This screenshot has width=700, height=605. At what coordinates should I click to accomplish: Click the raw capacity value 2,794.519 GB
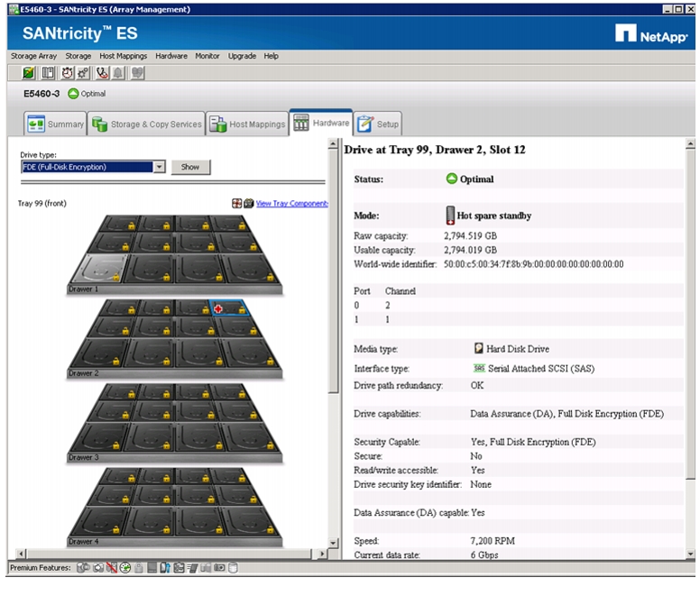(x=470, y=235)
